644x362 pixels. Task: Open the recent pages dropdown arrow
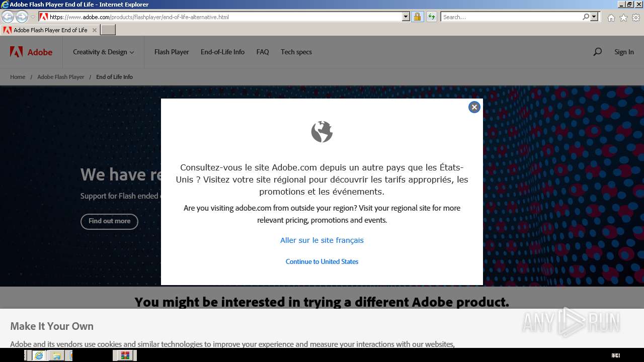(33, 17)
